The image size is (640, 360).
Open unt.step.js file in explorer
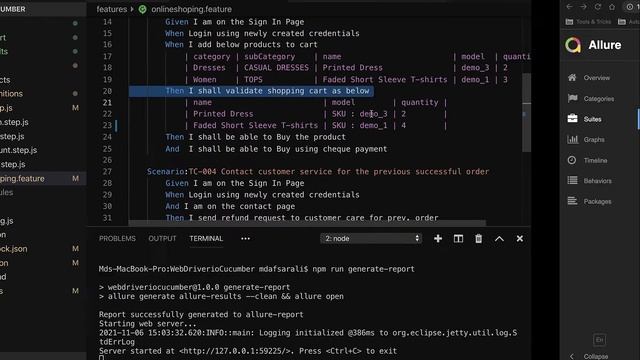point(18,150)
